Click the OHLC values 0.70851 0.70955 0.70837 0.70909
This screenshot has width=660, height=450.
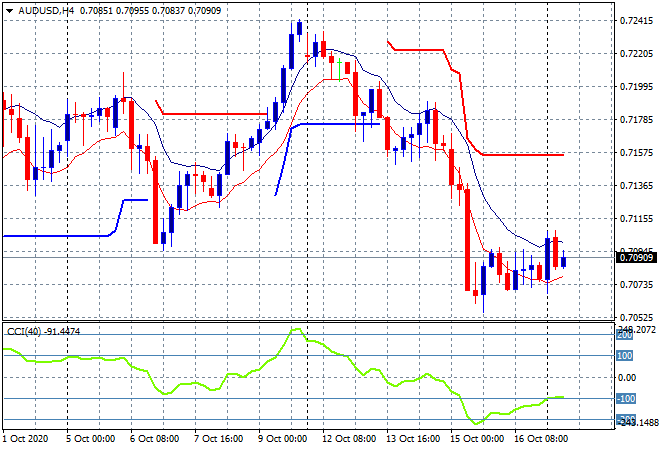coord(150,11)
